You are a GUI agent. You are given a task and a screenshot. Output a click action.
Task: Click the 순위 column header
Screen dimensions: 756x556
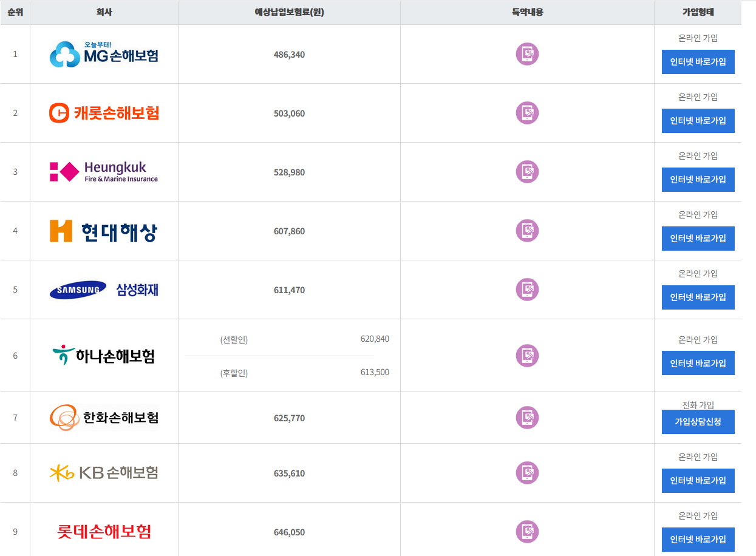(x=15, y=12)
